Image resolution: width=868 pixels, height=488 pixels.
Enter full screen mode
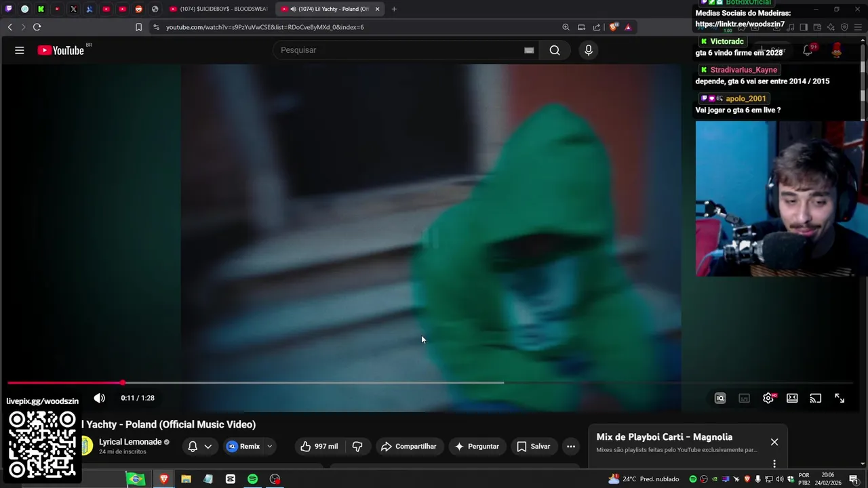[840, 398]
